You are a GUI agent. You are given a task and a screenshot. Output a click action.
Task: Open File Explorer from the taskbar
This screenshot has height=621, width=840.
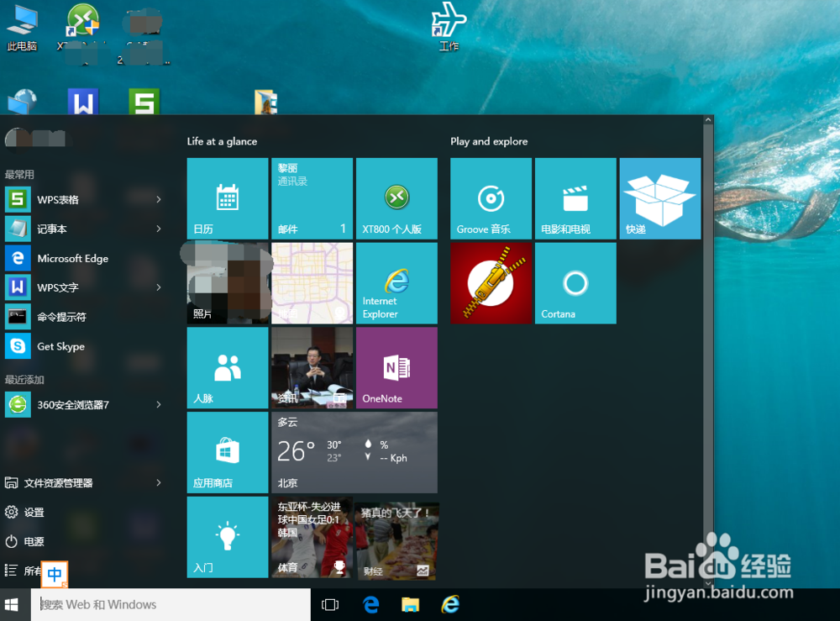(x=411, y=605)
